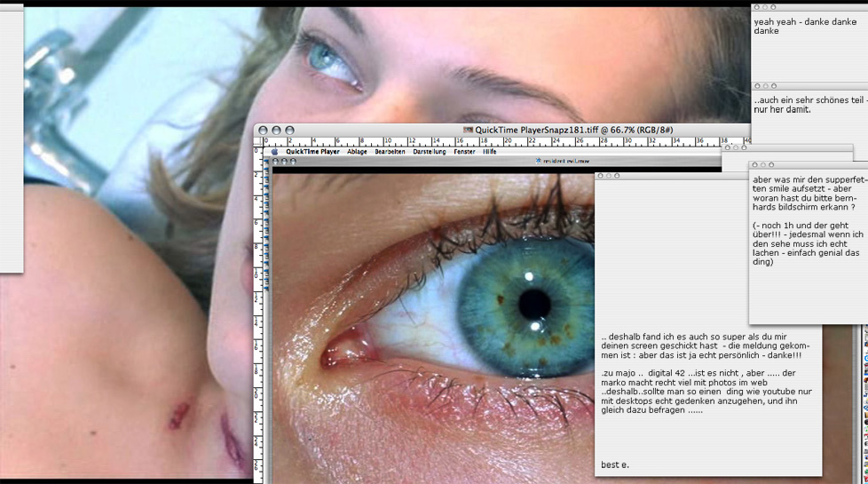868x484 pixels.
Task: Minimize the QuickTime PlayerSnapz181.tiff document window
Action: coord(276,131)
